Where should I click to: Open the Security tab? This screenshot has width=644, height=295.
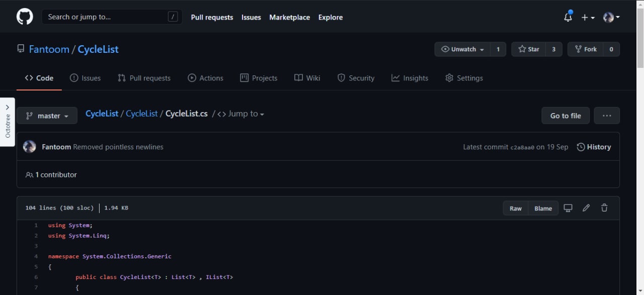click(356, 78)
